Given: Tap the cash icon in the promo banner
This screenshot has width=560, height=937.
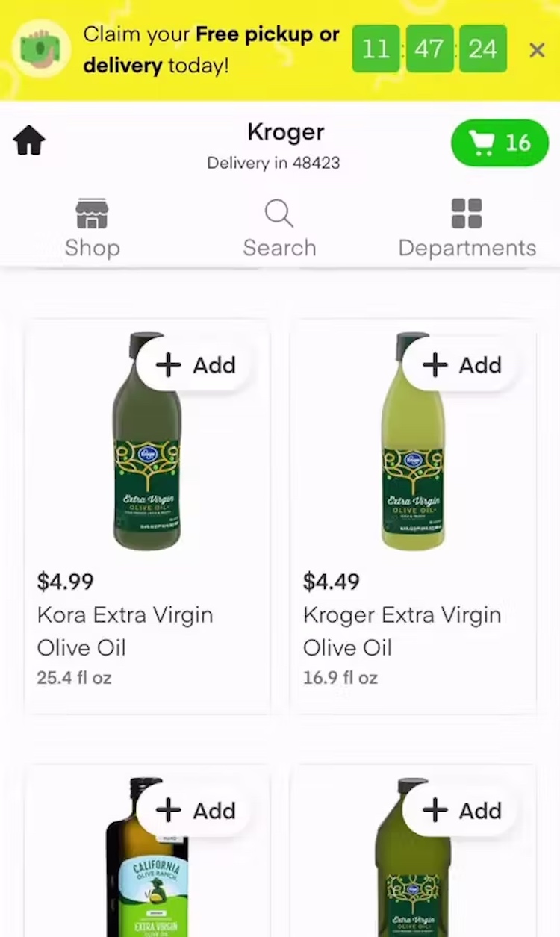Looking at the screenshot, I should coord(41,50).
